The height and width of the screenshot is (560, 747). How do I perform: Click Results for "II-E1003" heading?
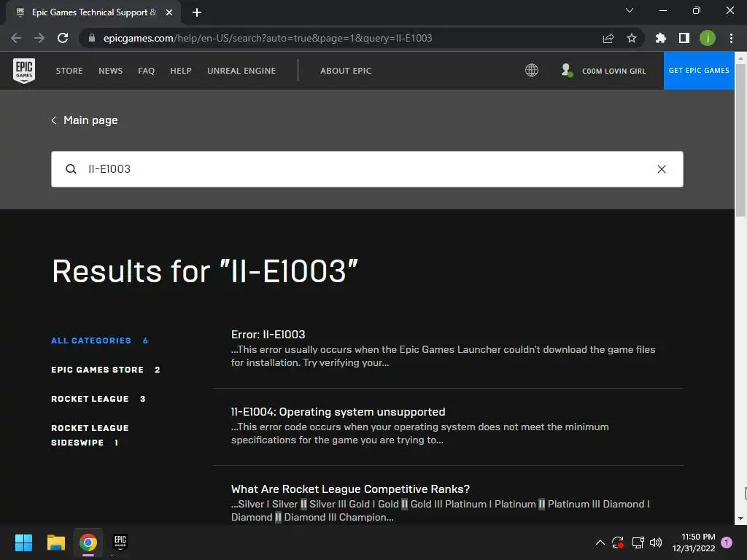pyautogui.click(x=205, y=271)
